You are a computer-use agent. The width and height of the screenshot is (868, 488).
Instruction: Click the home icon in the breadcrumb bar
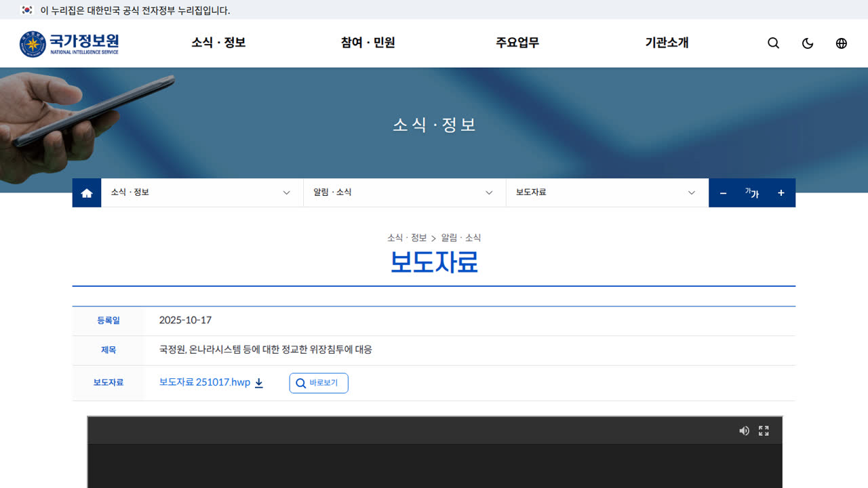pyautogui.click(x=87, y=193)
